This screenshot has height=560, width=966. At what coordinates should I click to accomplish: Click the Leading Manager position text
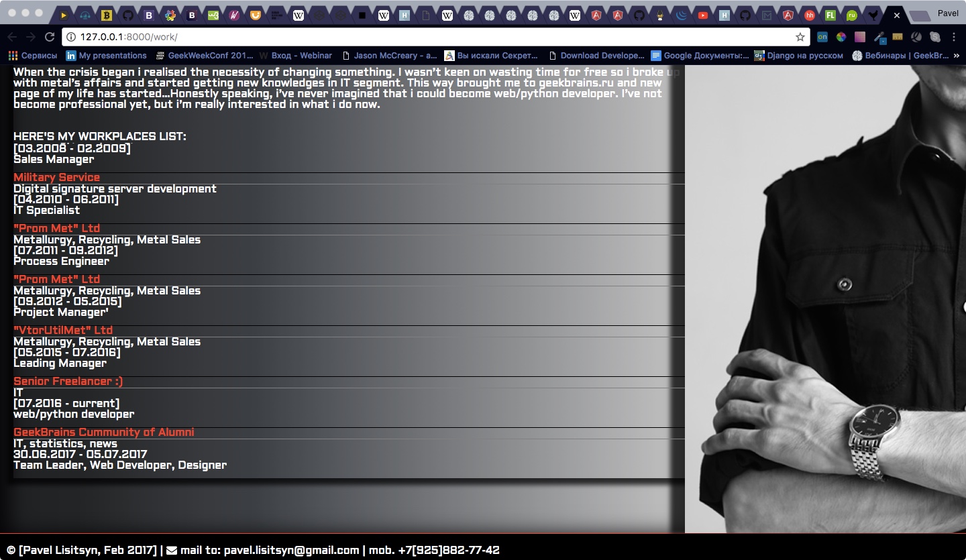(x=60, y=363)
